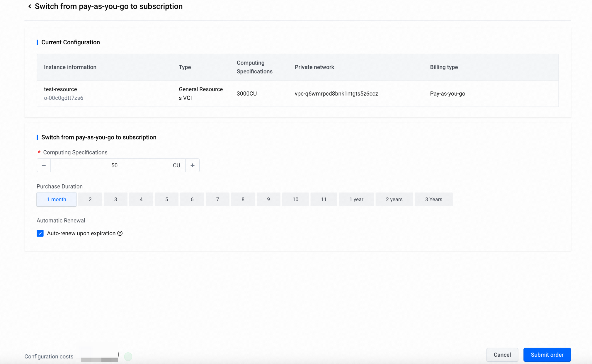The image size is (592, 364).
Task: Click the Configuration costs label
Action: coord(49,356)
